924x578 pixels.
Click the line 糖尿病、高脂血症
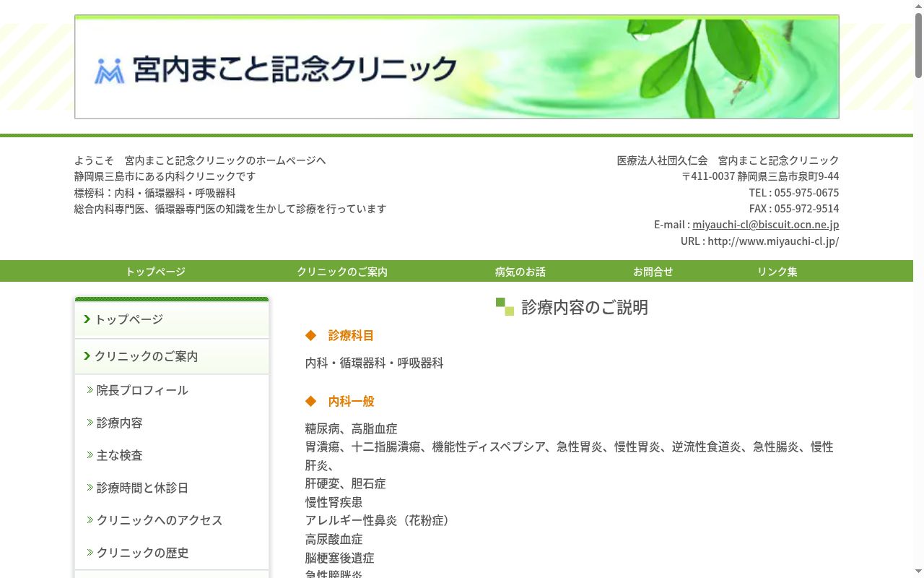pyautogui.click(x=352, y=428)
